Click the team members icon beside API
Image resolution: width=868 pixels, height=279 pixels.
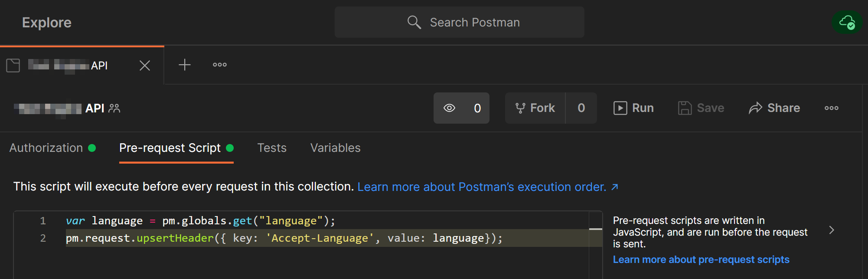click(114, 108)
